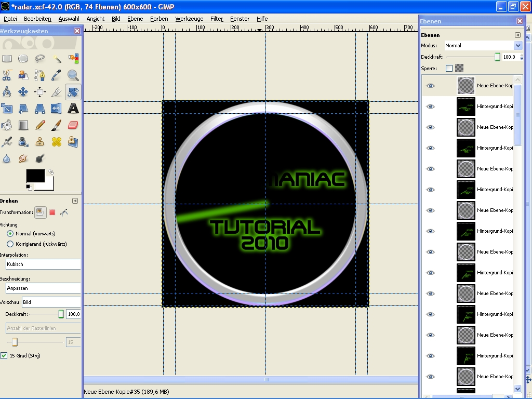
Task: Choose Korrigierend (rückwärts) direction
Action: click(10, 244)
